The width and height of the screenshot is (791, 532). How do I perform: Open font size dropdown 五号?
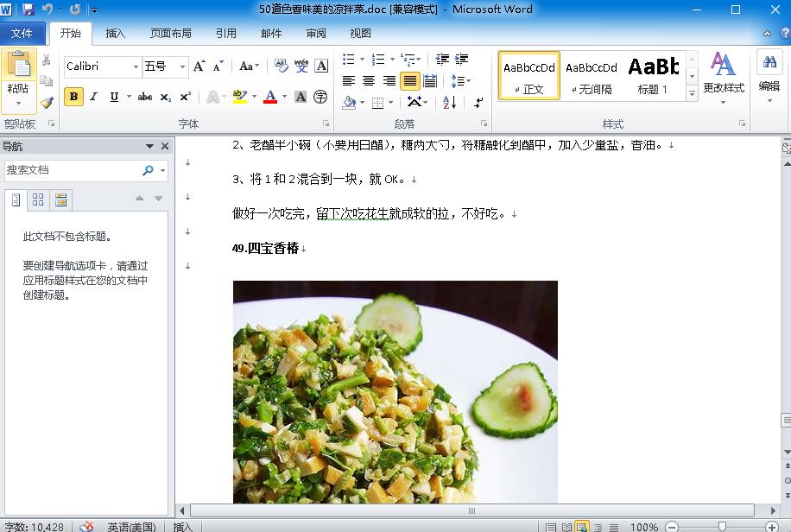click(x=182, y=66)
